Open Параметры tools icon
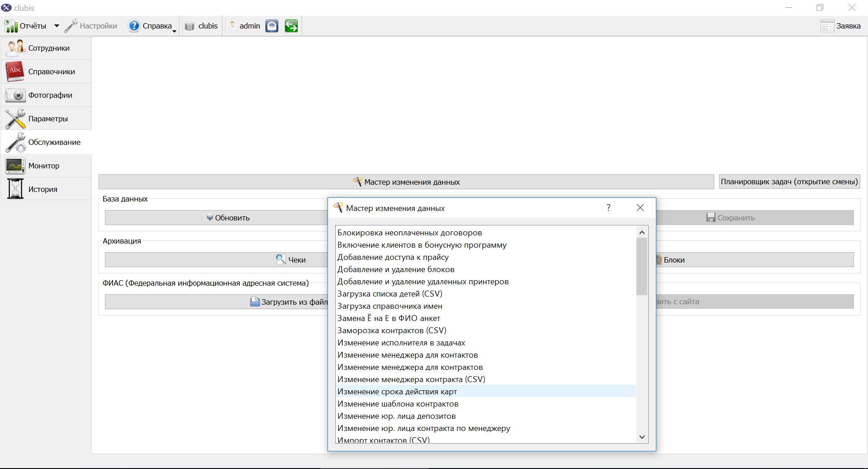Screen dimensions: 868x469 click(x=15, y=119)
